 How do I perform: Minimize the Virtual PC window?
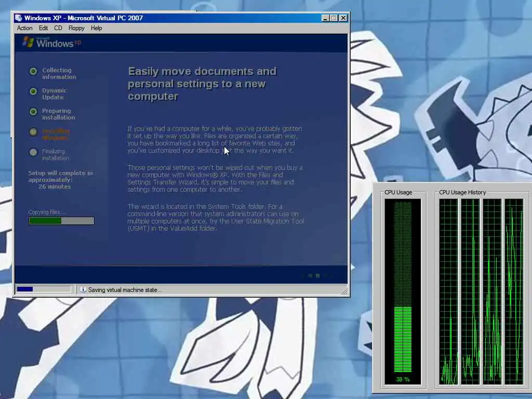click(x=325, y=18)
